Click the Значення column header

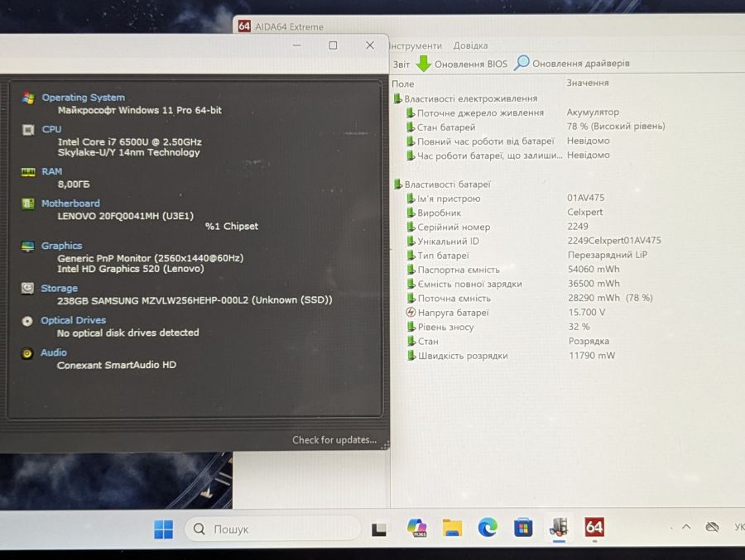tap(587, 83)
